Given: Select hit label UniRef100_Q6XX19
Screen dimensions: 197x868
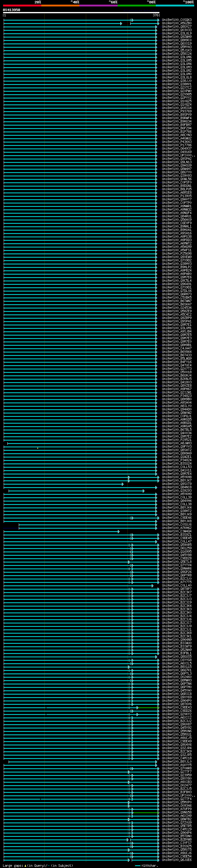Looking at the screenshot, I should coord(177,43).
